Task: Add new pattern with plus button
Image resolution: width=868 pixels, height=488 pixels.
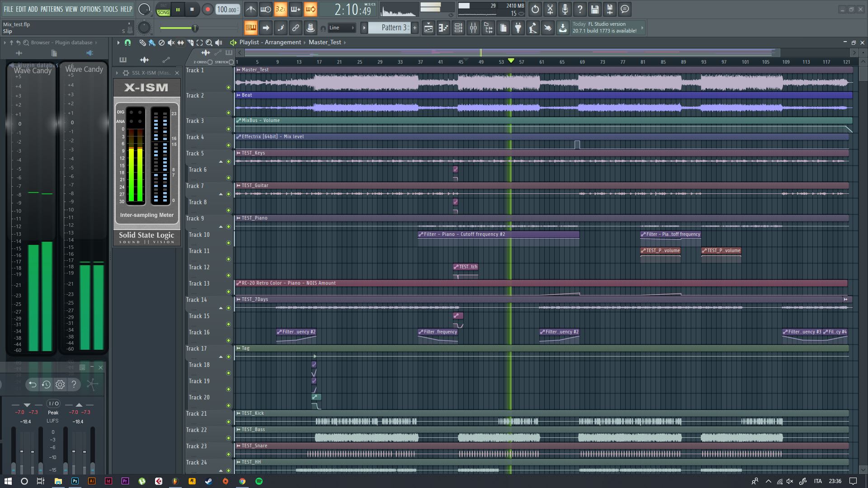Action: click(415, 28)
